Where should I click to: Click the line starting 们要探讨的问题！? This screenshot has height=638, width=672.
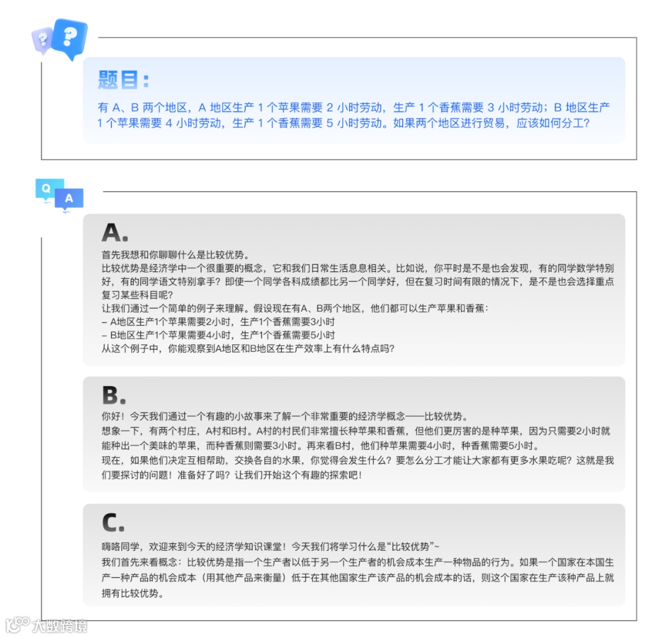(x=232, y=475)
